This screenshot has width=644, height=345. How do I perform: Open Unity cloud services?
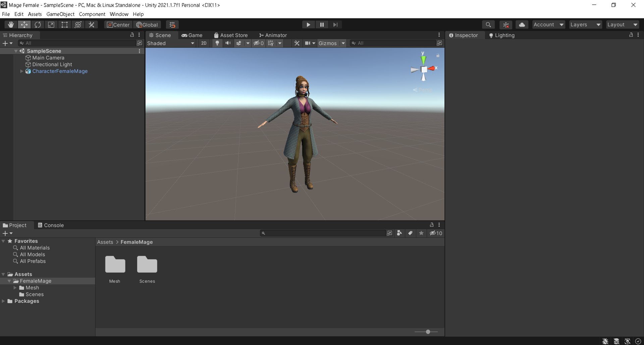pos(522,25)
